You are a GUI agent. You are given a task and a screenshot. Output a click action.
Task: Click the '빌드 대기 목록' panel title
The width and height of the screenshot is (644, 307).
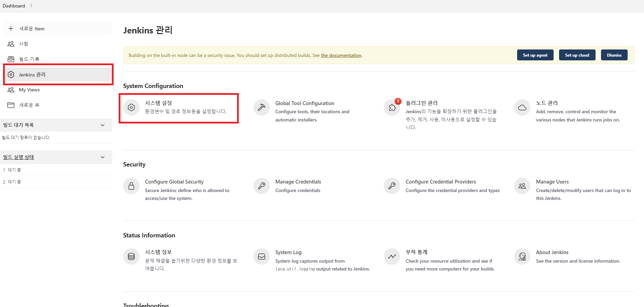click(x=18, y=125)
